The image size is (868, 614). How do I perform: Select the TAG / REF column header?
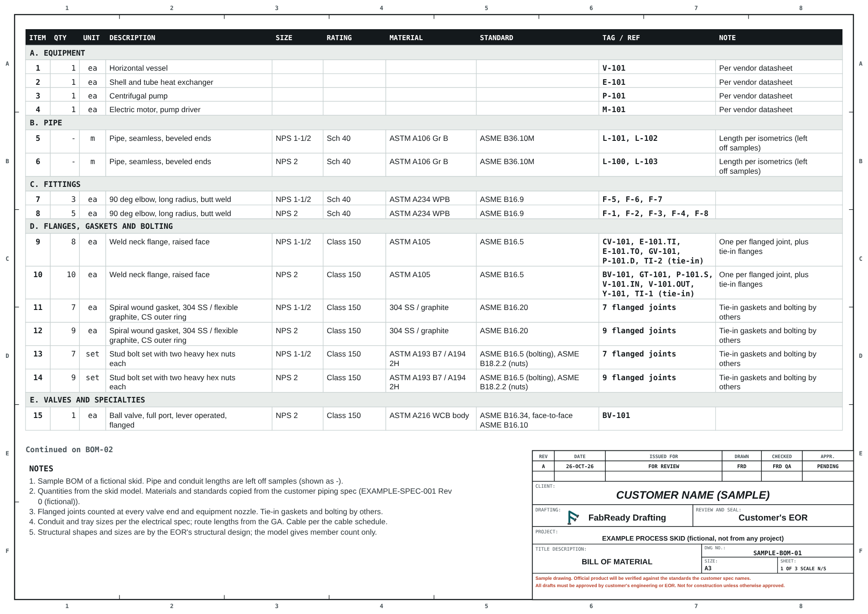621,38
